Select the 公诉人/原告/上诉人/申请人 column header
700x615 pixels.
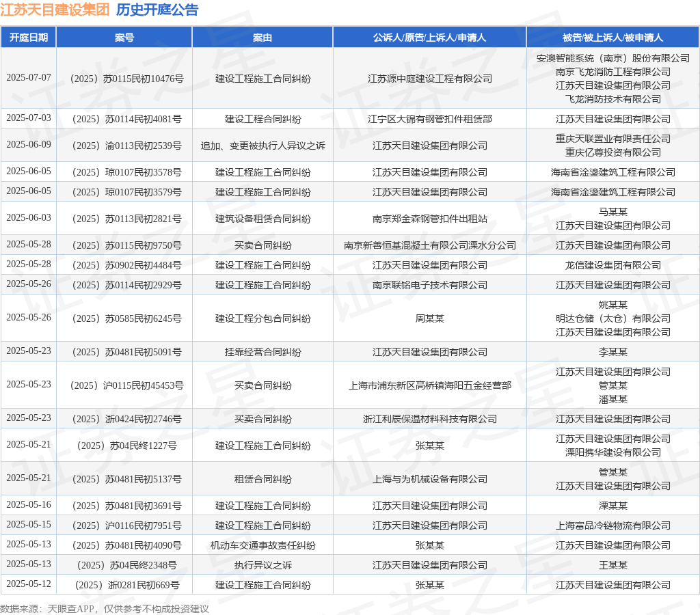(x=429, y=38)
